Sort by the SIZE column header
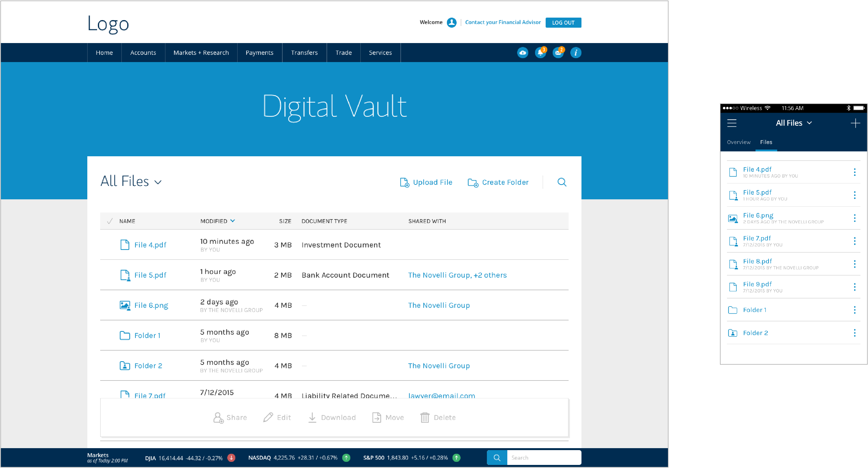868x468 pixels. pos(285,221)
